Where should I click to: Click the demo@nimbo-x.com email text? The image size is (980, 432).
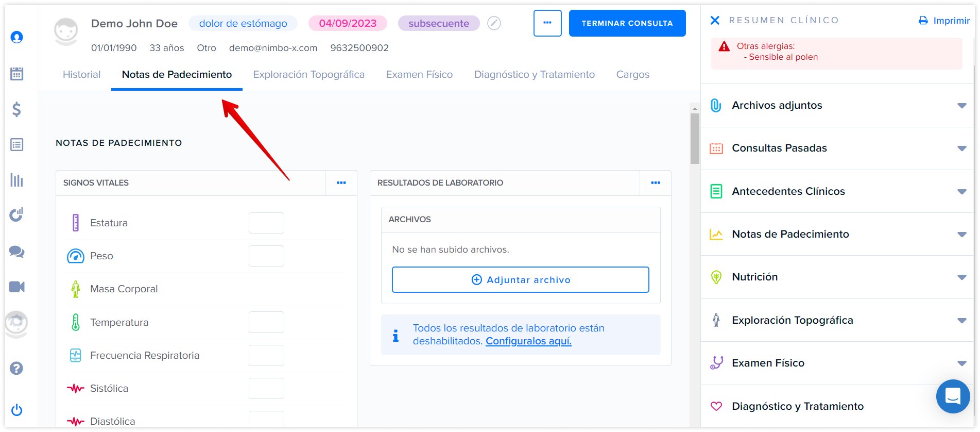click(x=273, y=48)
